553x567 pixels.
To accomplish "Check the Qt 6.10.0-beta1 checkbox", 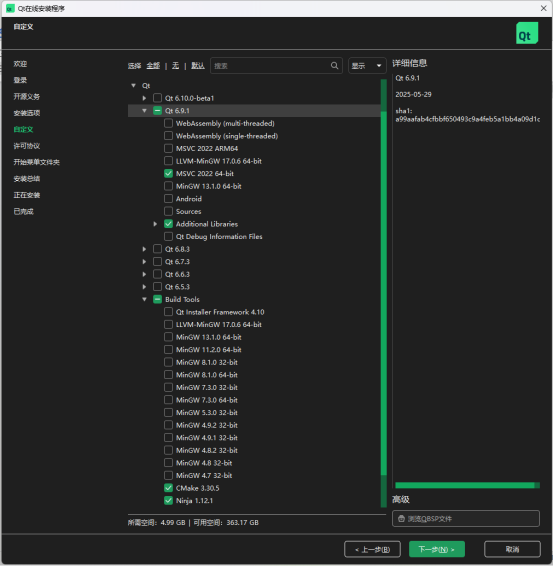I will [x=157, y=98].
